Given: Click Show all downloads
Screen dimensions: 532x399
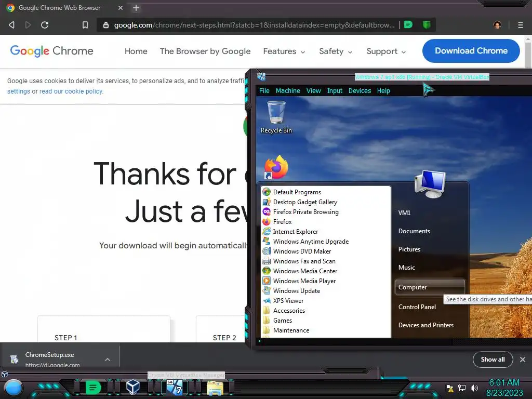Looking at the screenshot, I should (x=493, y=360).
